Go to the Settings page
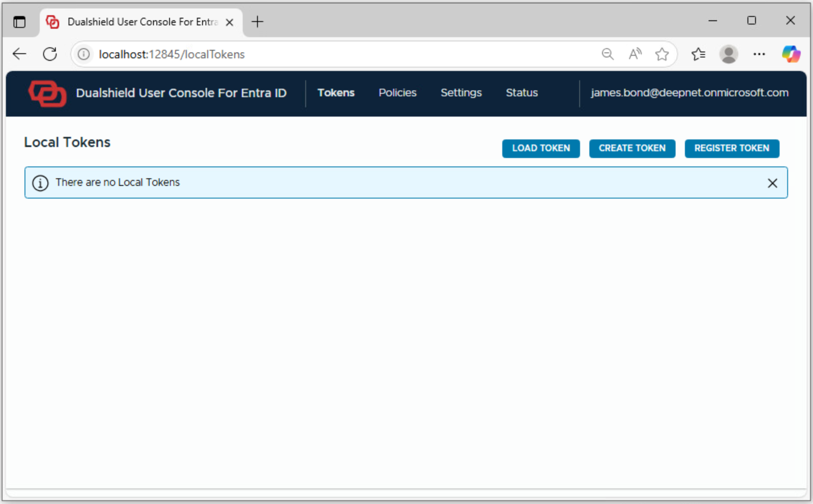Viewport: 813px width, 504px height. (x=461, y=93)
